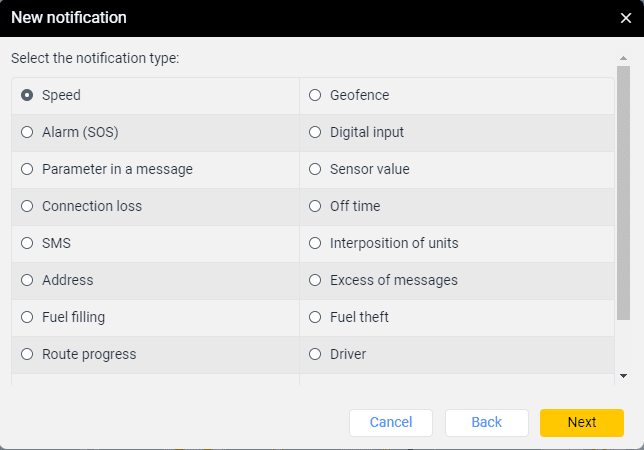
Task: Pick the Off time radio button
Action: coord(315,206)
